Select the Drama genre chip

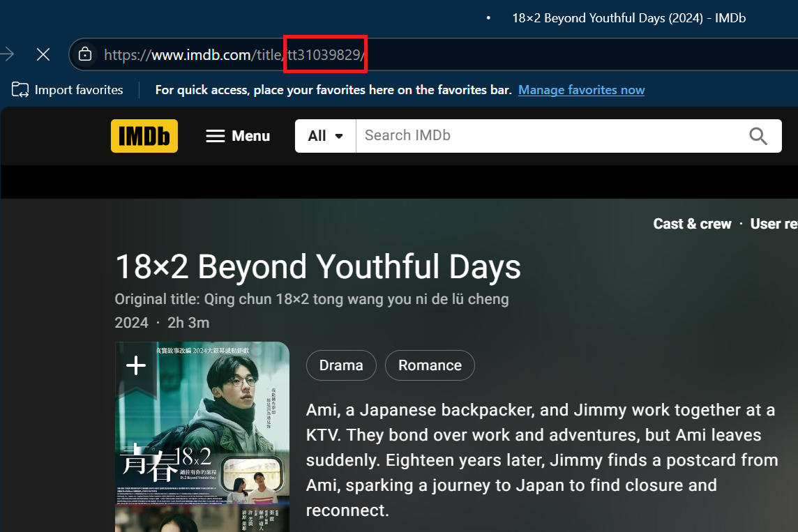tap(341, 365)
